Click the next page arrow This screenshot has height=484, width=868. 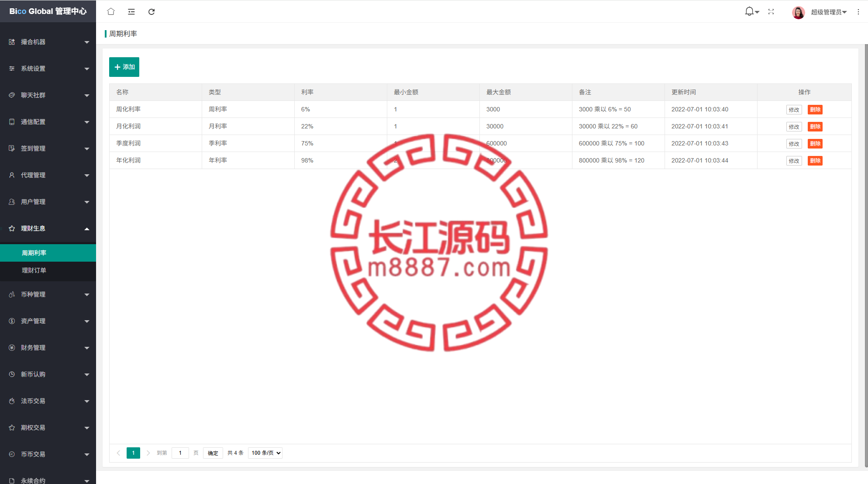click(x=148, y=453)
